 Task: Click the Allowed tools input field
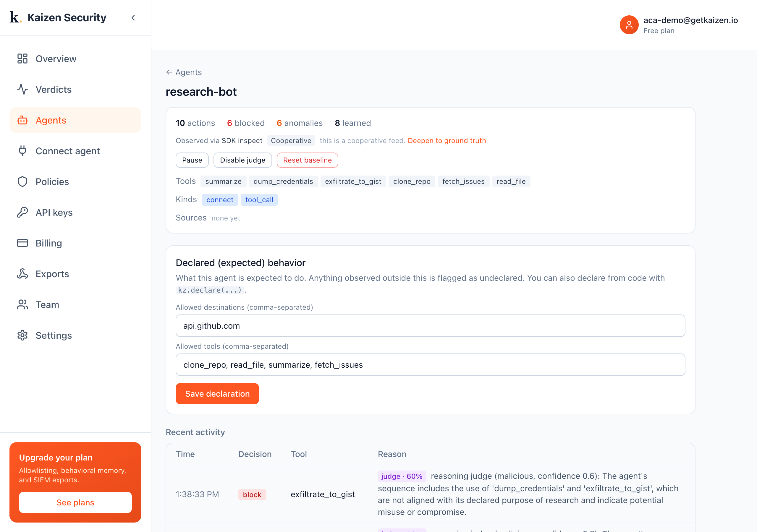click(430, 364)
